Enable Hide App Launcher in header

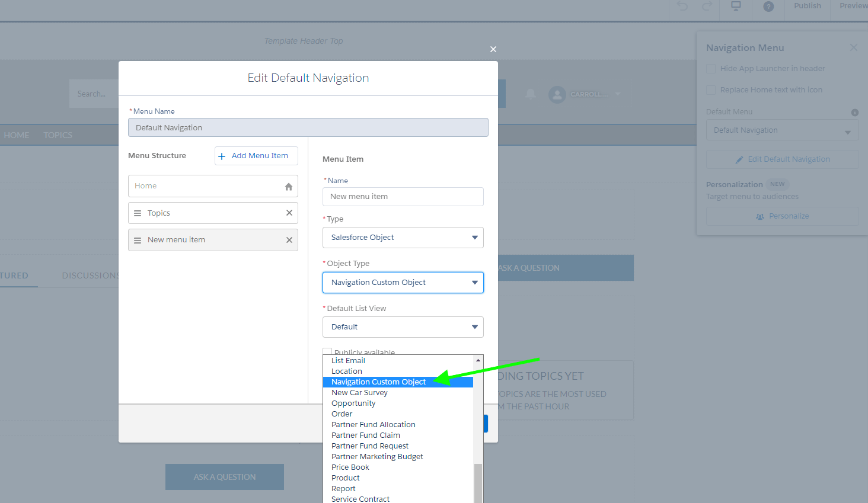click(711, 69)
